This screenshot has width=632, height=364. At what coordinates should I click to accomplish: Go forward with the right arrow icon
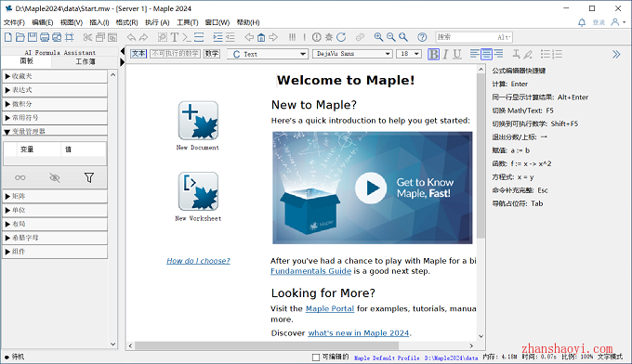click(273, 37)
